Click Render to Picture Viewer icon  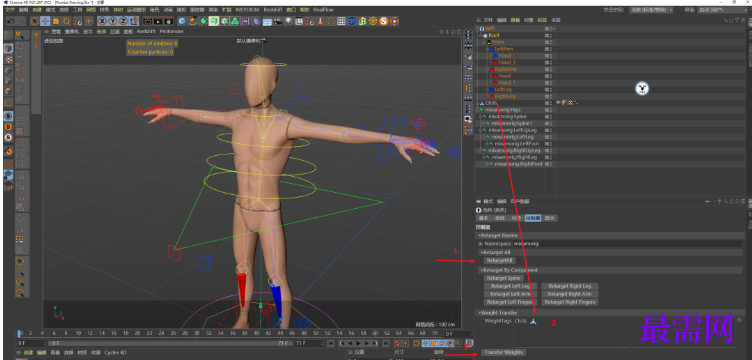coord(158,21)
